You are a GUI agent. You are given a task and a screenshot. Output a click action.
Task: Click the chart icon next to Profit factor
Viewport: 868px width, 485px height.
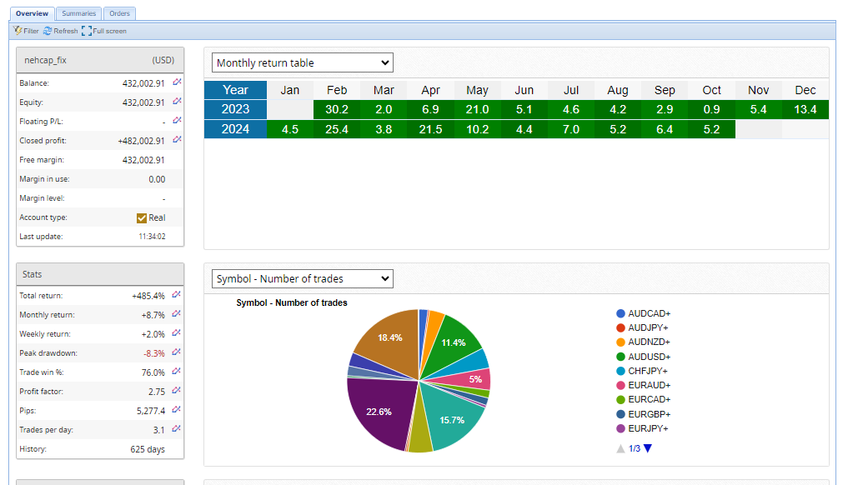(177, 391)
